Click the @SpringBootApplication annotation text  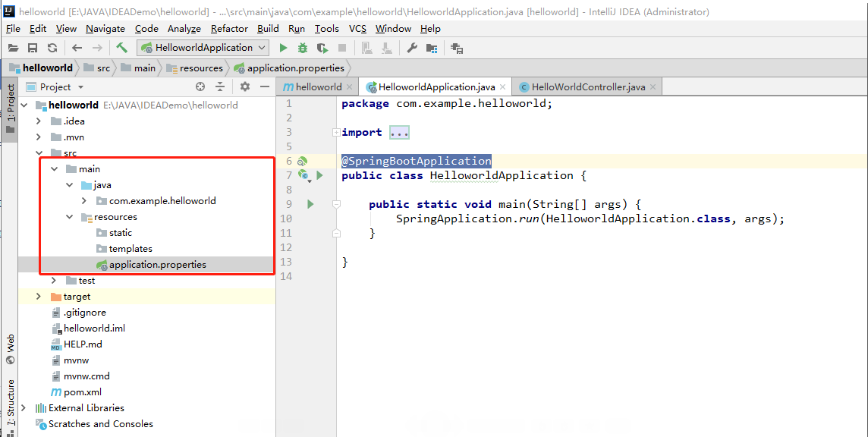tap(417, 161)
